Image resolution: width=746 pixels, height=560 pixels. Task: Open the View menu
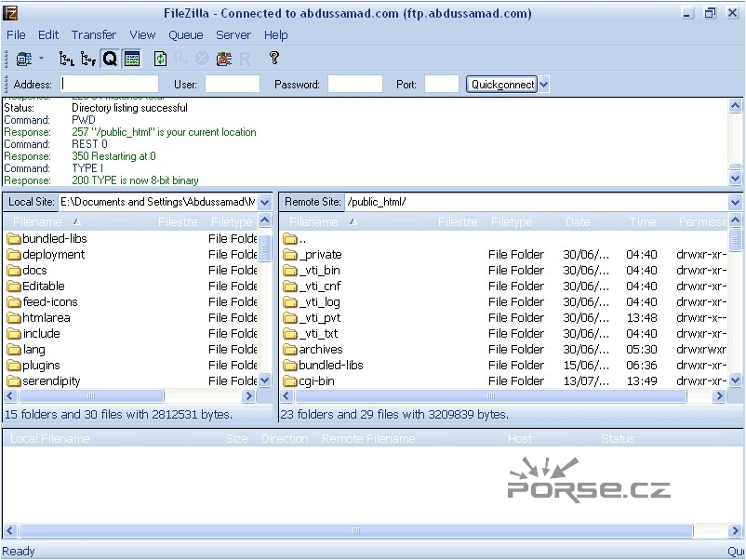[142, 34]
